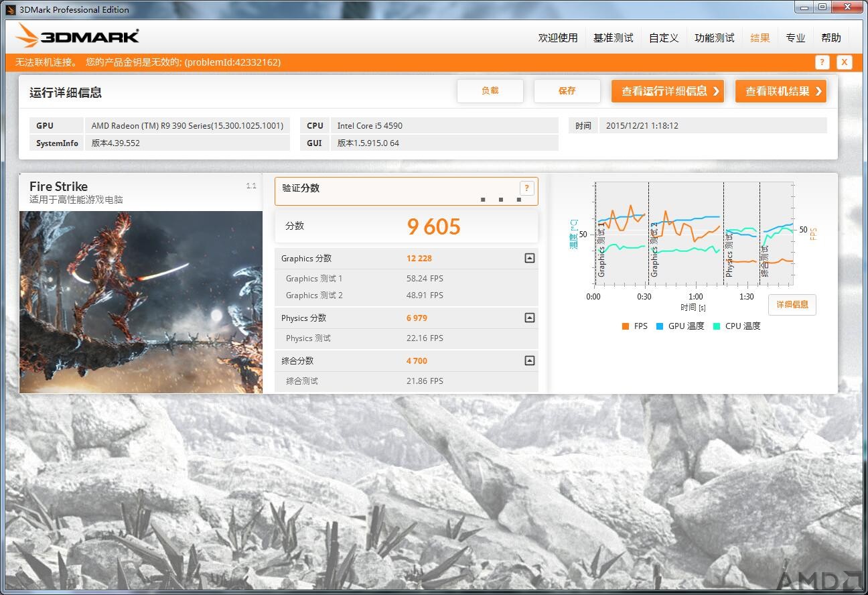Click the 21.86 FPS value
The width and height of the screenshot is (868, 595).
pos(425,381)
